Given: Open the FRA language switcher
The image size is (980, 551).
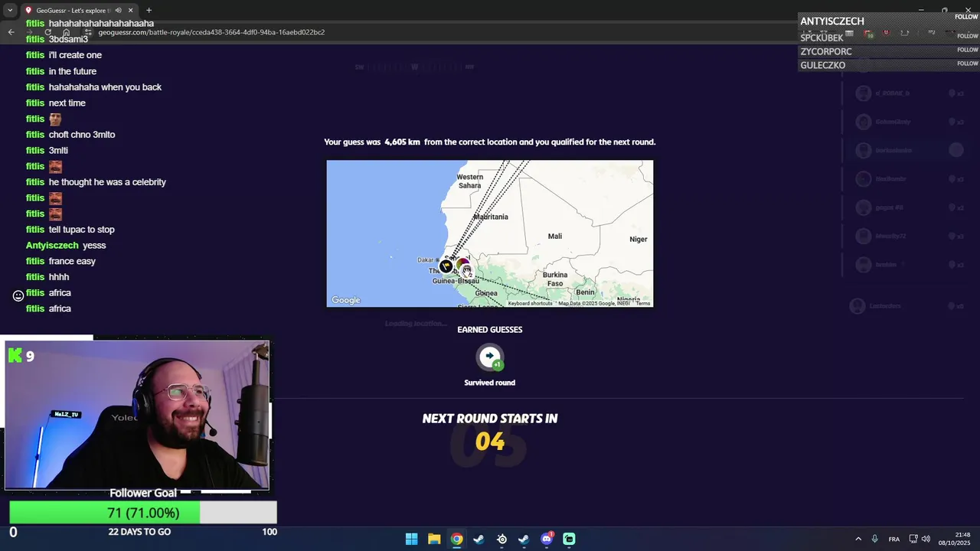Looking at the screenshot, I should click(x=893, y=540).
